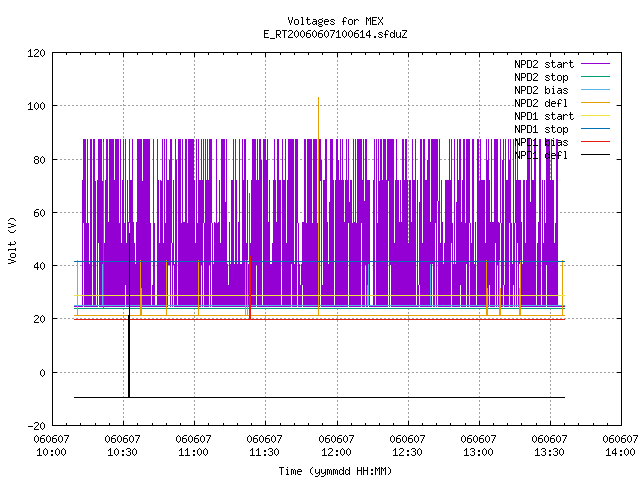640x480 pixels.
Task: Click the orange NPD2 defl legend line
Action: (x=596, y=103)
